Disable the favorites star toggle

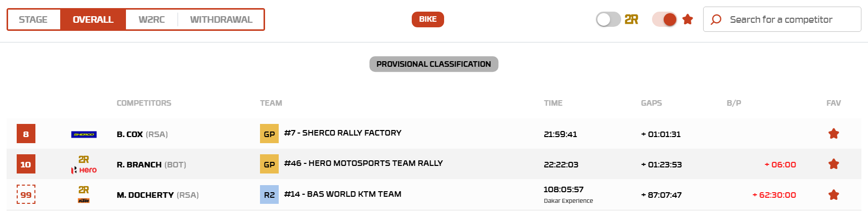point(664,20)
